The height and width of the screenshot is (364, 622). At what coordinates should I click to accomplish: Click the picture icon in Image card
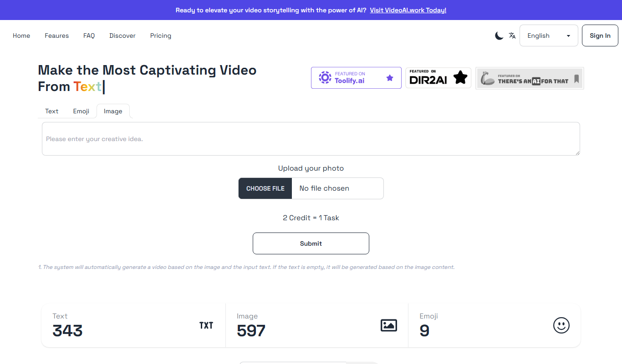(389, 325)
